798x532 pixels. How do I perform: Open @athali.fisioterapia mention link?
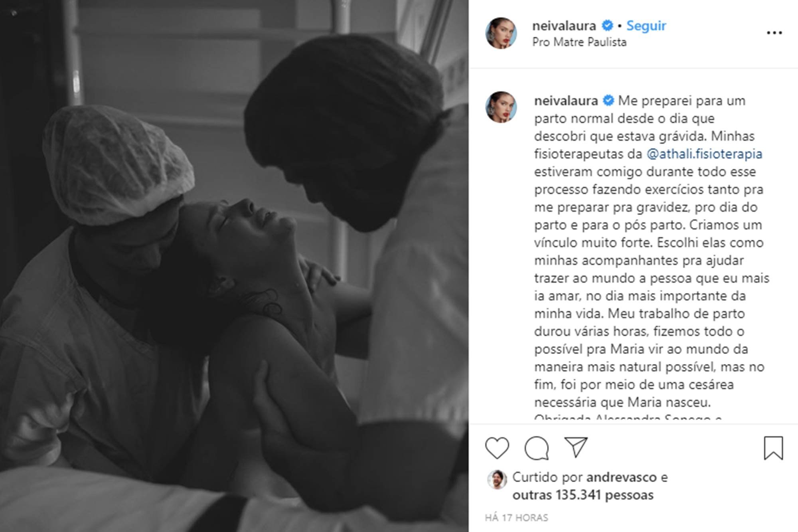[x=704, y=154]
